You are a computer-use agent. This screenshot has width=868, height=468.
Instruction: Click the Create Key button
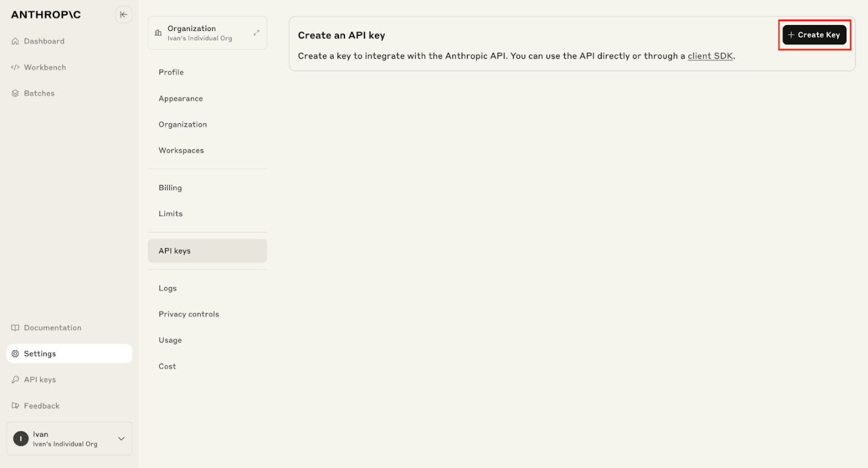coord(813,35)
